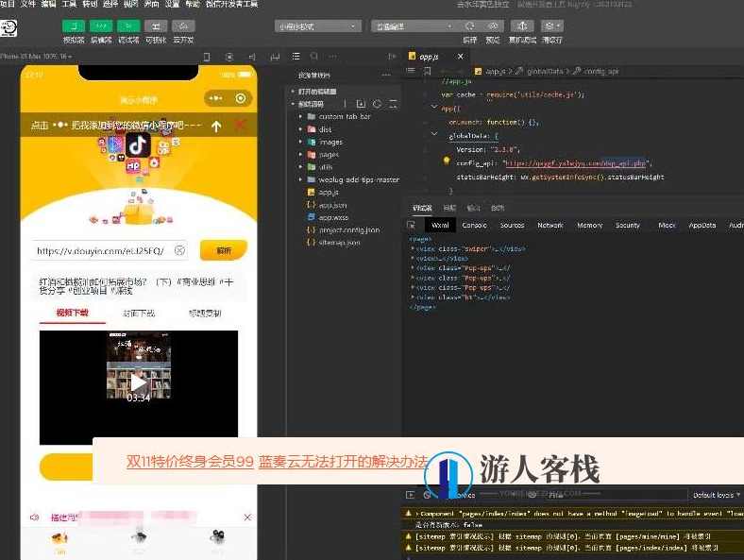
Task: Switch to the Wxml debugger tab
Action: pyautogui.click(x=440, y=225)
